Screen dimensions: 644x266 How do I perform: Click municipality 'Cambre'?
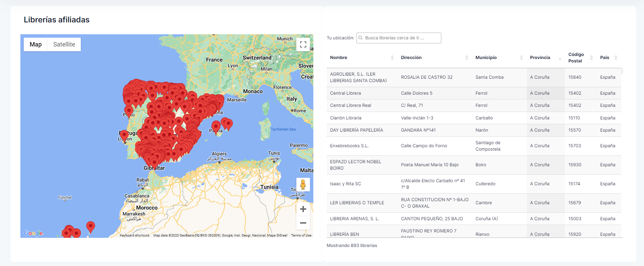point(483,203)
